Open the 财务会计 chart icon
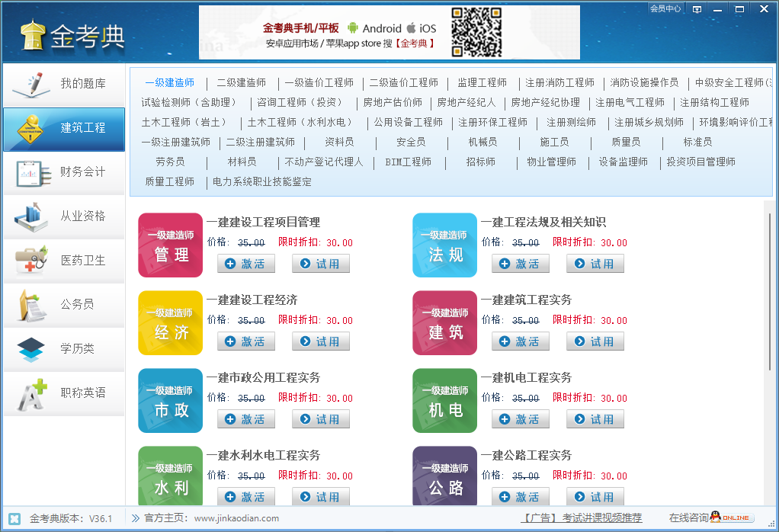The width and height of the screenshot is (779, 532). 34,173
